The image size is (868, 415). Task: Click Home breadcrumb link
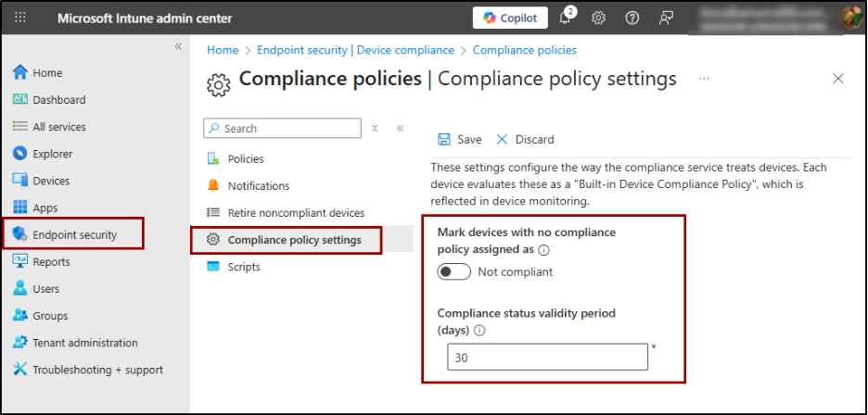pyautogui.click(x=223, y=50)
